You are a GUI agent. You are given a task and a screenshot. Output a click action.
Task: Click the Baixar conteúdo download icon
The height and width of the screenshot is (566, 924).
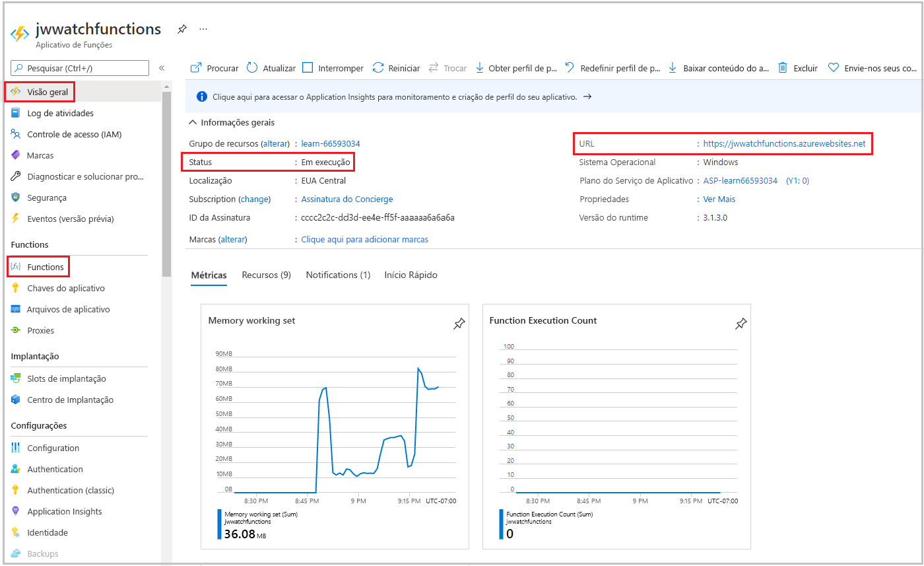(673, 67)
